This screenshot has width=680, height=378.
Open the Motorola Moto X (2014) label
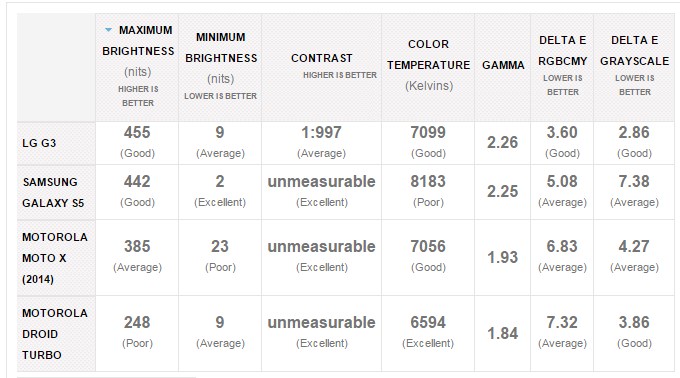(x=55, y=258)
